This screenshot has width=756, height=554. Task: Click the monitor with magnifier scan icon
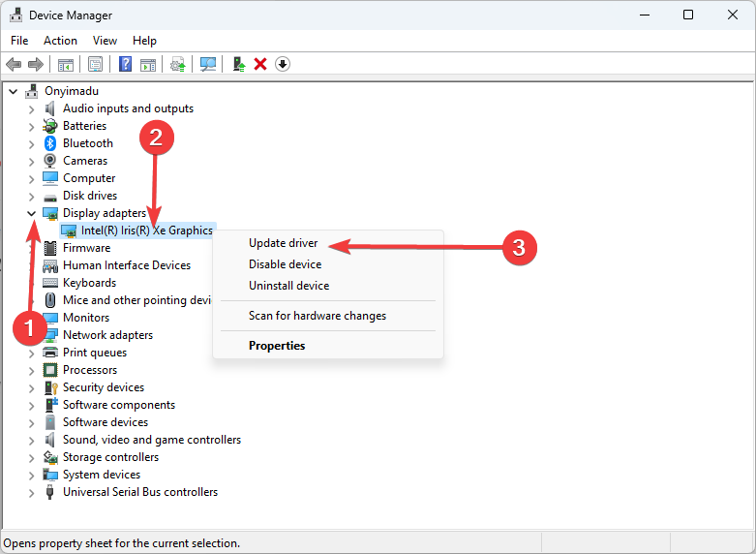pos(208,64)
